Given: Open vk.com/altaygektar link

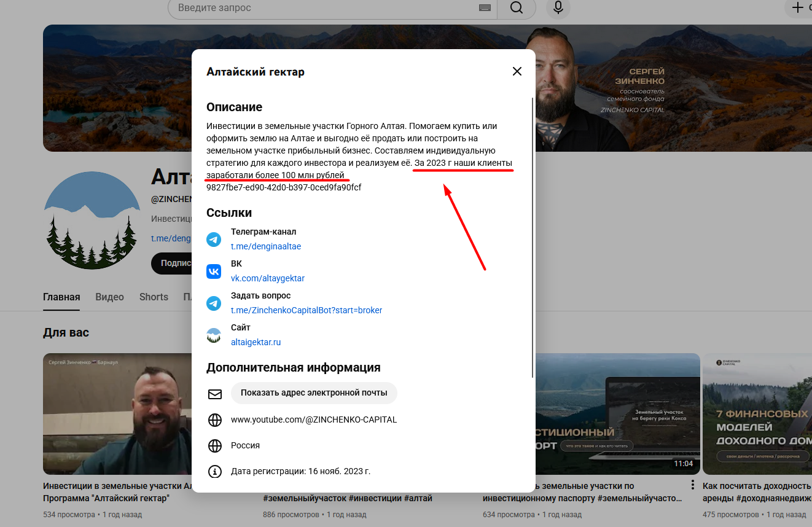Looking at the screenshot, I should [x=267, y=278].
